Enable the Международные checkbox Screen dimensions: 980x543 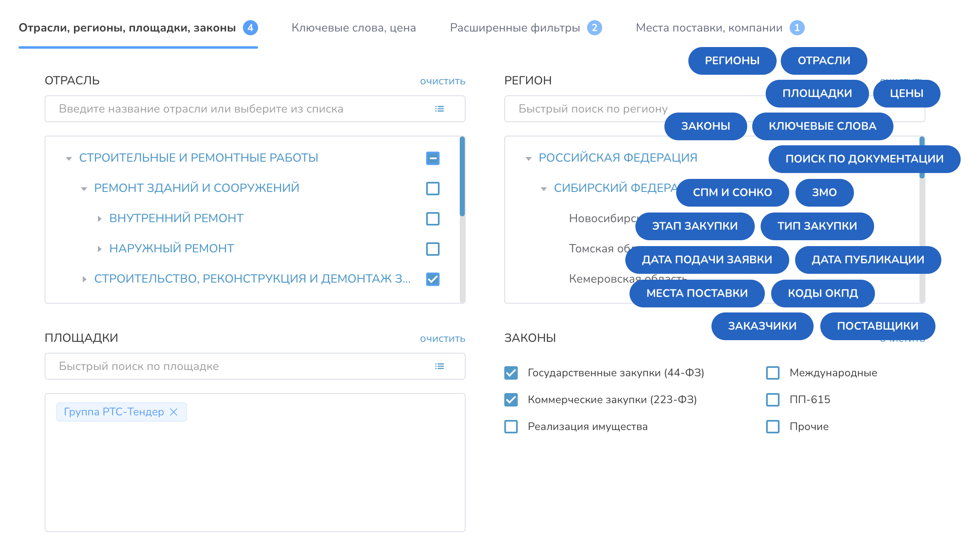pos(773,373)
